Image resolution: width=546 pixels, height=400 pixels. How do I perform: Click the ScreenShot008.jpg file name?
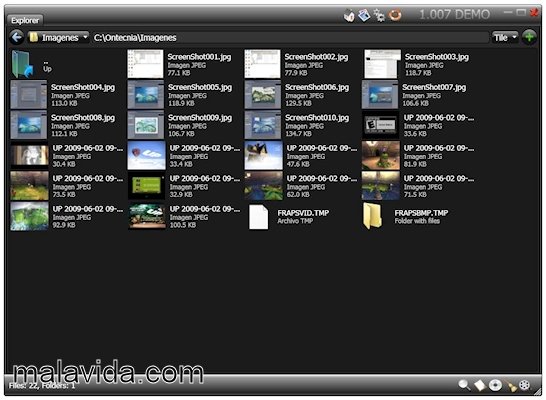(x=83, y=118)
